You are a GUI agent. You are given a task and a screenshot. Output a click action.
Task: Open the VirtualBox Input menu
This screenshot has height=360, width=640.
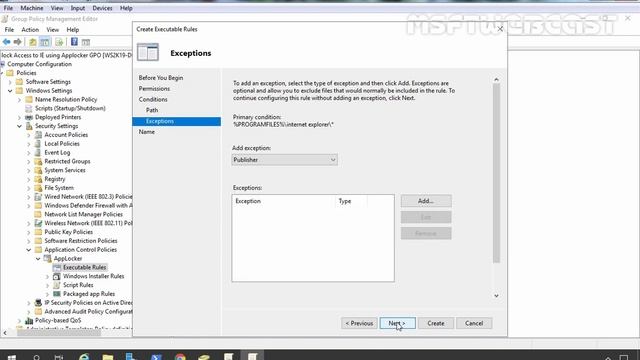click(x=78, y=8)
